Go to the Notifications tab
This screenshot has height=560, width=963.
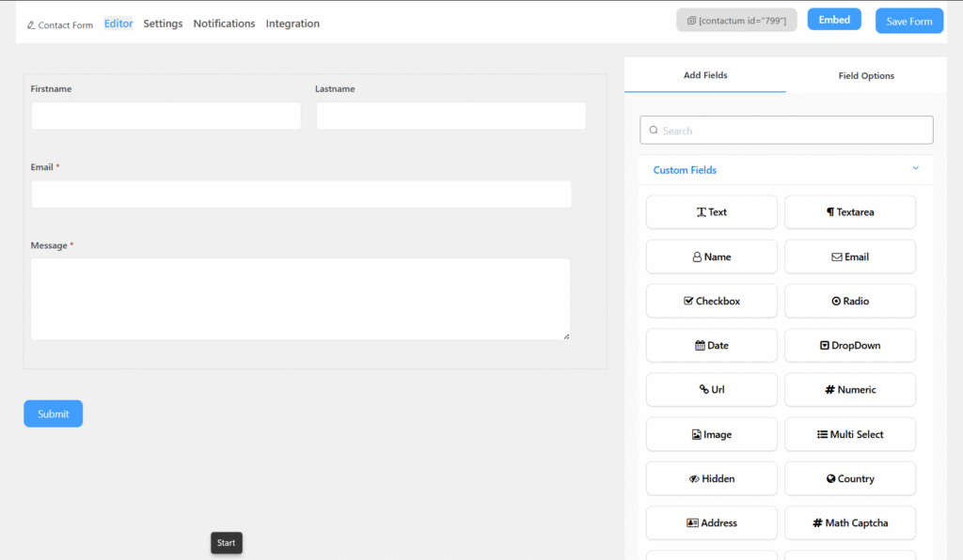(224, 23)
